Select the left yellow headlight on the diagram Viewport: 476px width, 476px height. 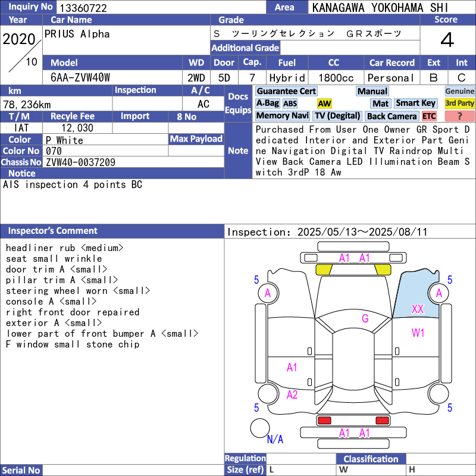click(x=323, y=270)
